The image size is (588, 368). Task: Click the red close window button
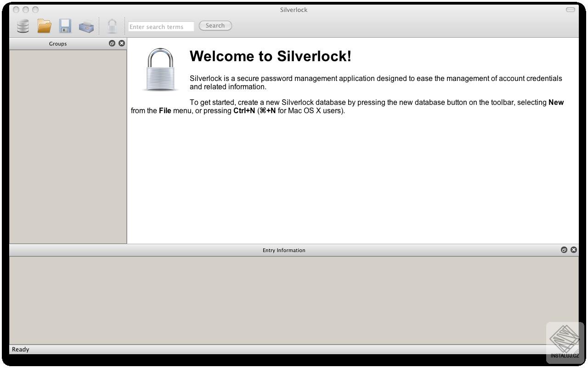point(16,10)
